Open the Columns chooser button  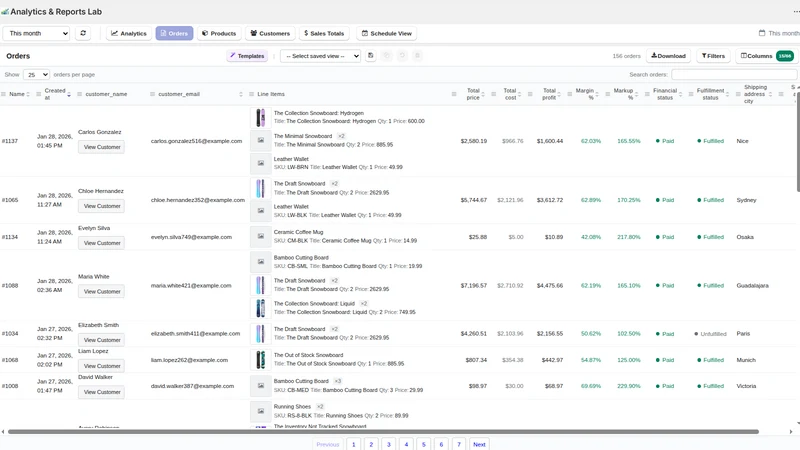766,56
